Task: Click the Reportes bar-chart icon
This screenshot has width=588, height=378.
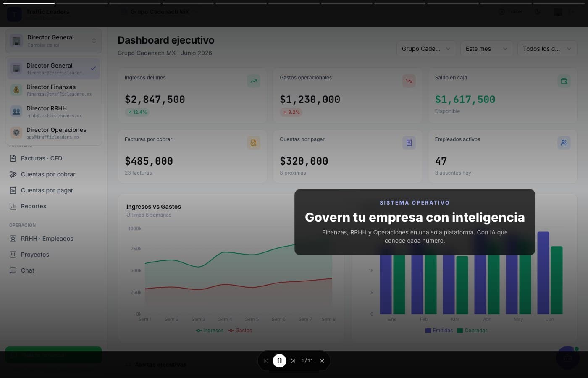Action: (x=13, y=206)
